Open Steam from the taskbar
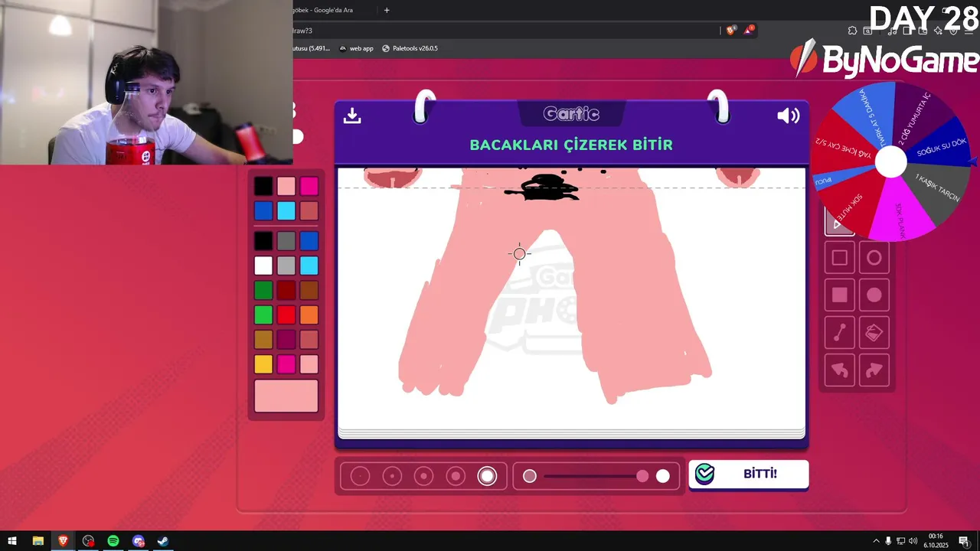The width and height of the screenshot is (980, 551). coord(163,541)
